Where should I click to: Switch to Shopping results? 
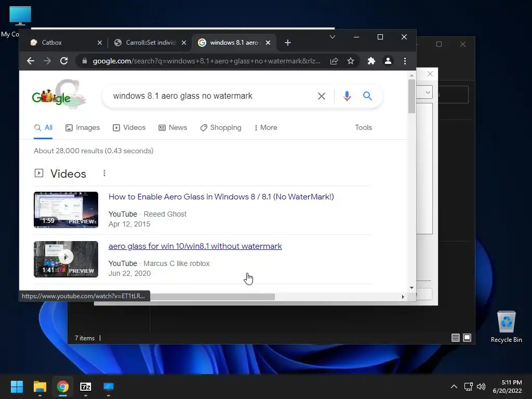[x=220, y=128]
